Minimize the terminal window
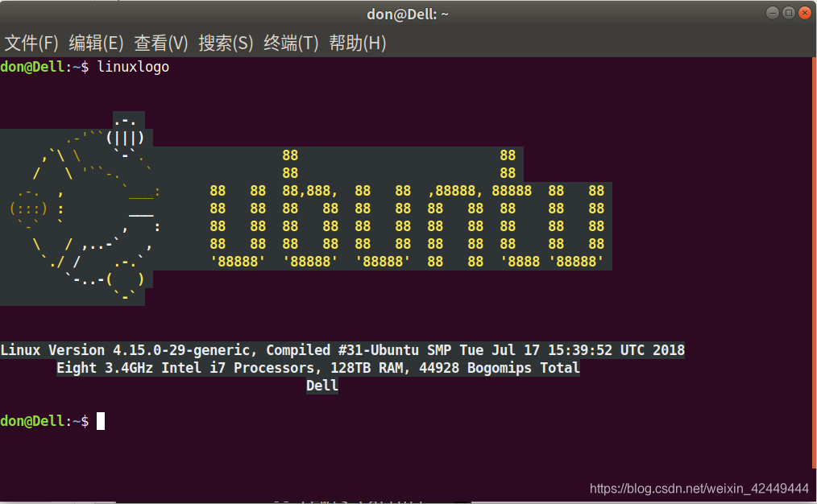 click(x=773, y=13)
